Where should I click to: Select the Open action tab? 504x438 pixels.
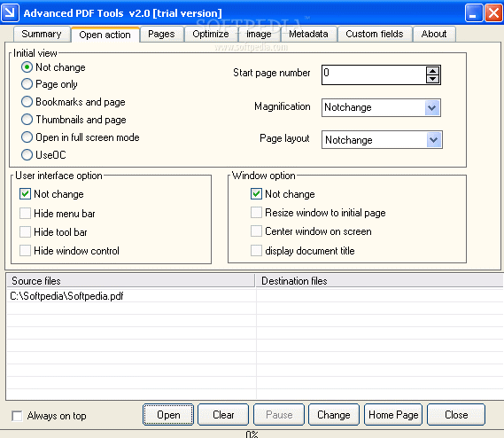coord(105,35)
